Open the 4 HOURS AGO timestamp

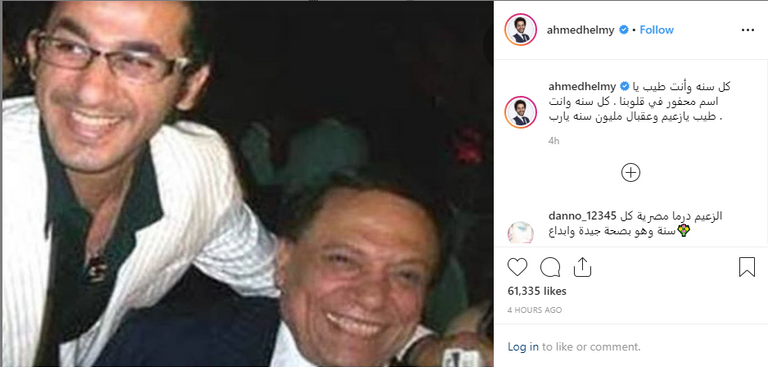[x=534, y=310]
